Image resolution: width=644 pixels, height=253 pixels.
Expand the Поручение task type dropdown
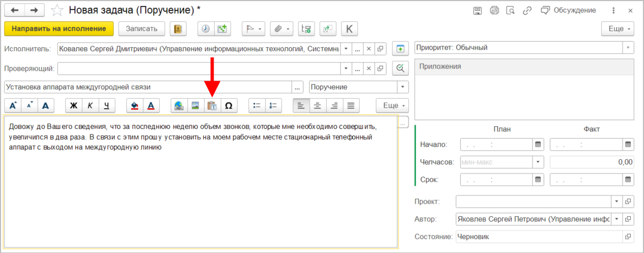point(403,87)
